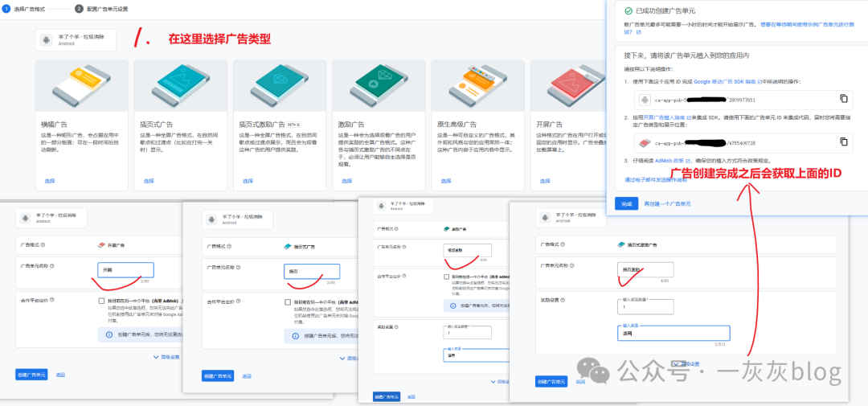This screenshot has width=868, height=406.
Task: Click help icon beside 奖励设置 in 插页式激励广告 form
Action: (563, 300)
